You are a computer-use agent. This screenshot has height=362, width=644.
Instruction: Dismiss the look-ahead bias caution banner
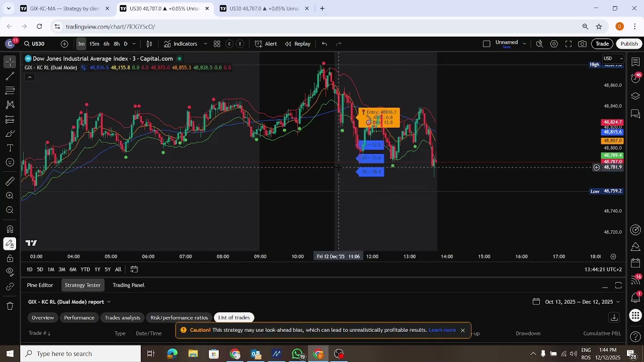[462, 330]
